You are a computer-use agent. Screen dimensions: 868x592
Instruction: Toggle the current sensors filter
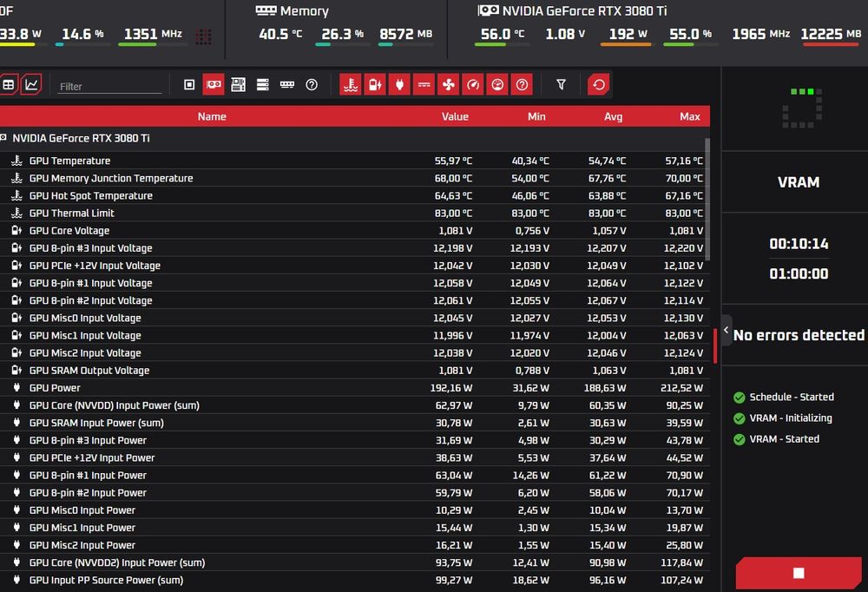(x=424, y=85)
